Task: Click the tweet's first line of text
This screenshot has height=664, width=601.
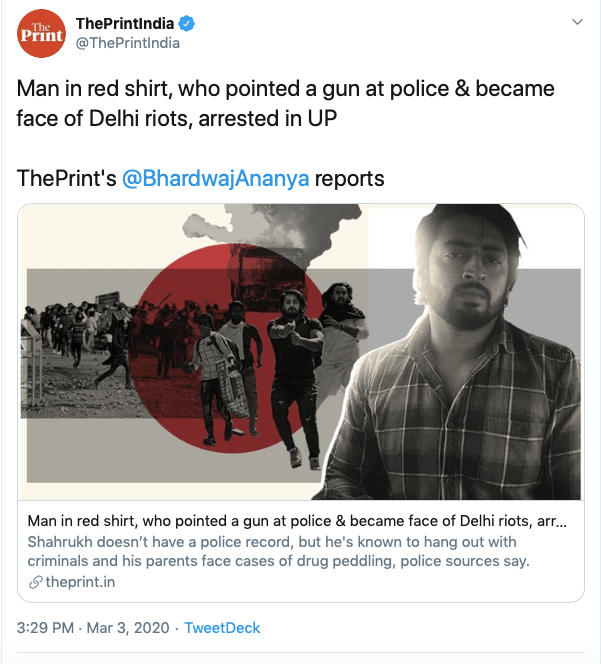Action: [x=285, y=89]
